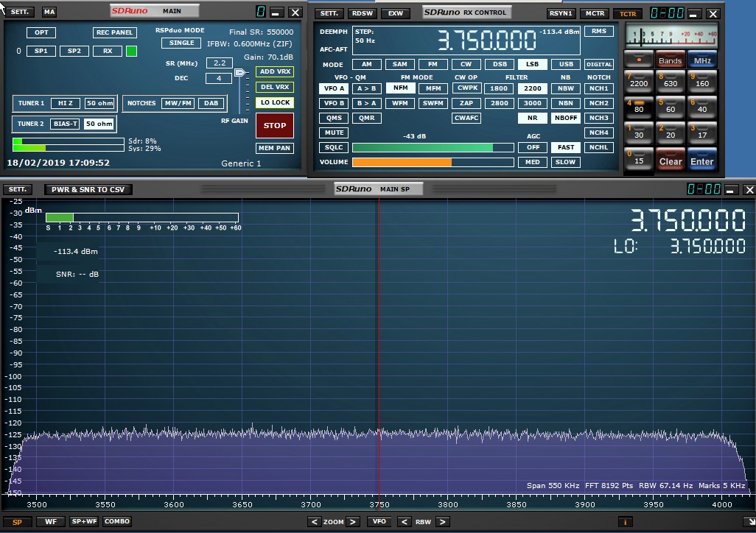Click zoom left arrow in Main SP
756x533 pixels.
tap(315, 522)
